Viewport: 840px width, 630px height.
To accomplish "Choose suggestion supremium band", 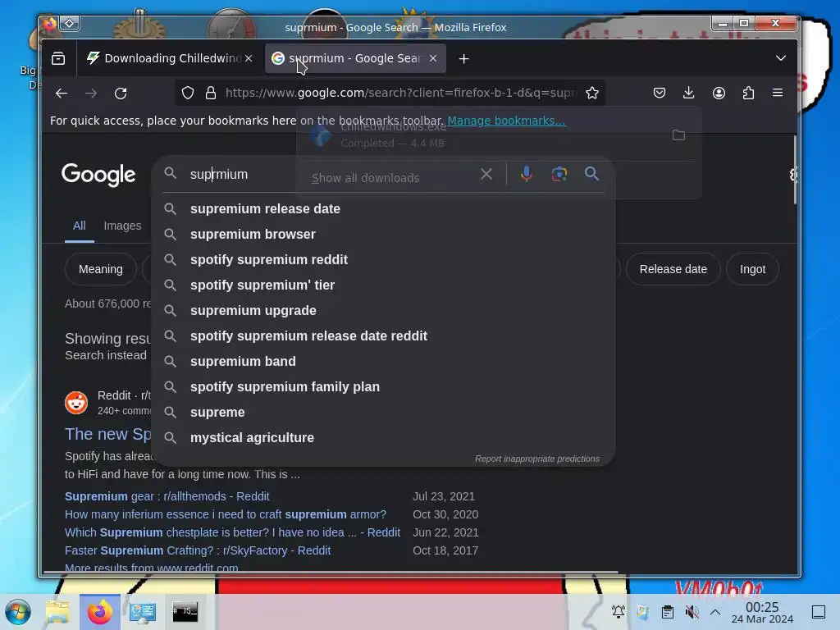I will pyautogui.click(x=383, y=362).
